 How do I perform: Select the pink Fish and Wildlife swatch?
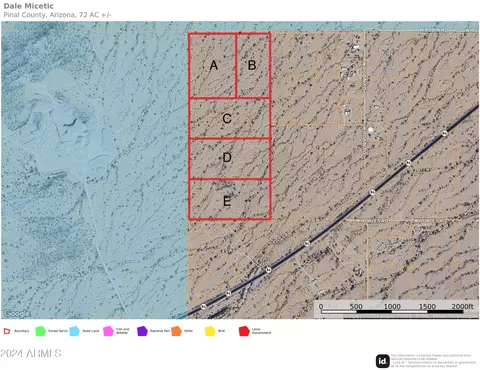coord(108,331)
